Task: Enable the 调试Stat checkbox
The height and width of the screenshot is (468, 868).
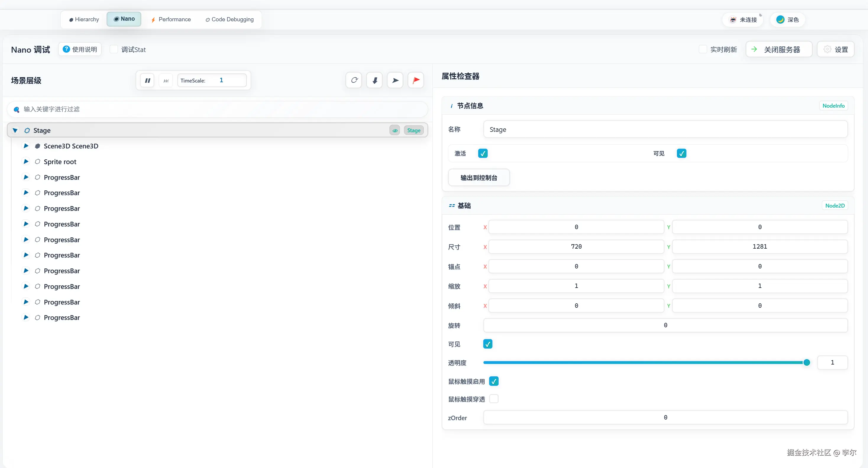Action: click(x=114, y=49)
